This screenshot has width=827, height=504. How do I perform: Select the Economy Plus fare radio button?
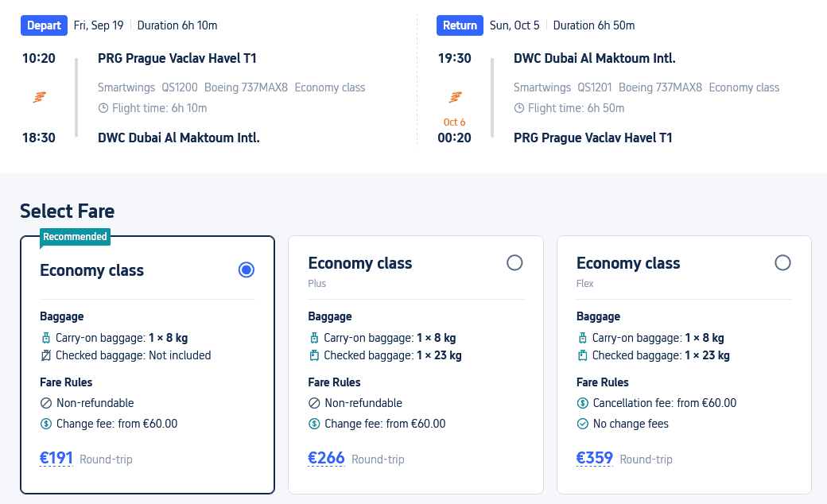[x=514, y=263]
